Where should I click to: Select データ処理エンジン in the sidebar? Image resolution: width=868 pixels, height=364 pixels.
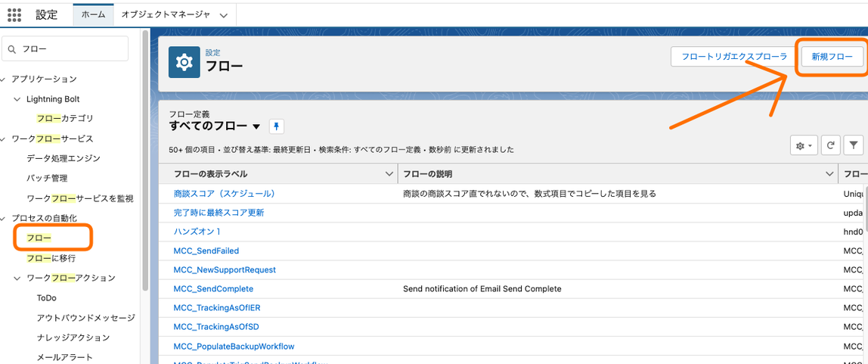point(64,158)
